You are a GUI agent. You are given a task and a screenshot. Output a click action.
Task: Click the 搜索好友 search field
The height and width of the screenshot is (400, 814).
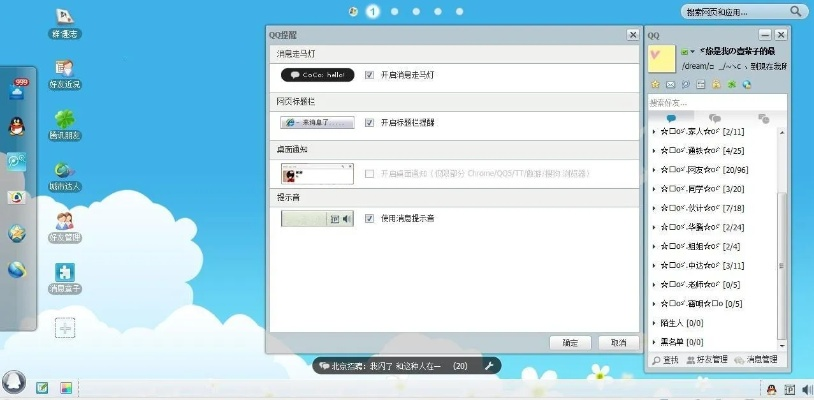[x=715, y=102]
